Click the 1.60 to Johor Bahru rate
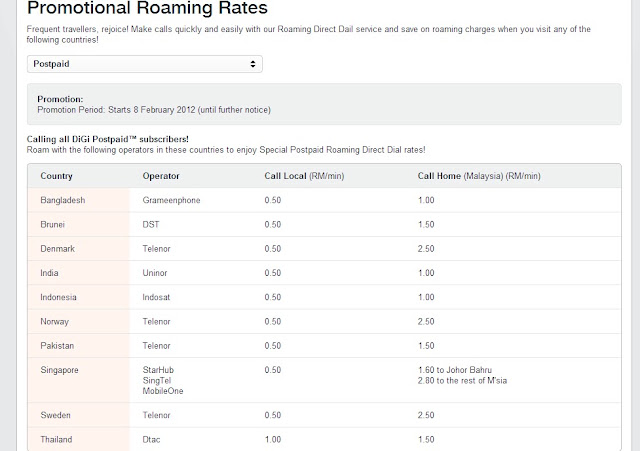The height and width of the screenshot is (451, 640). coord(455,370)
